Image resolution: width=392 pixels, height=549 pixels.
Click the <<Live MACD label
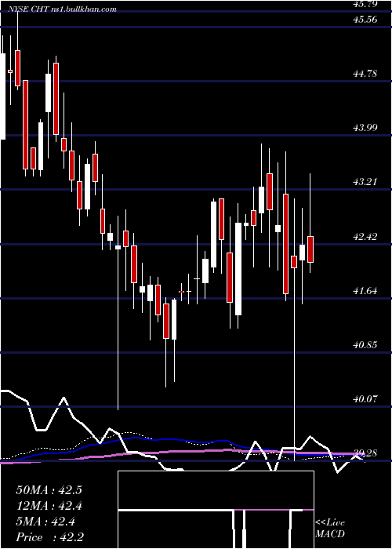tap(330, 528)
